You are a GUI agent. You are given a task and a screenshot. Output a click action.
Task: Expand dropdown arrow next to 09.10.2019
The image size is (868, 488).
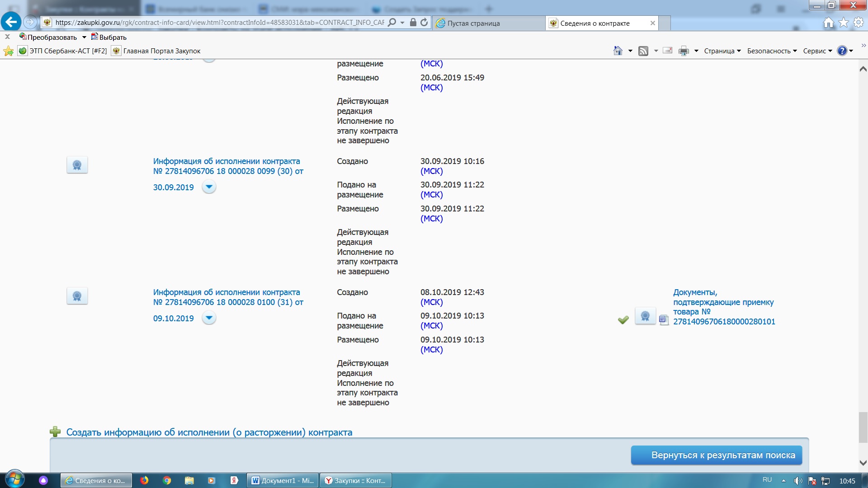(209, 318)
